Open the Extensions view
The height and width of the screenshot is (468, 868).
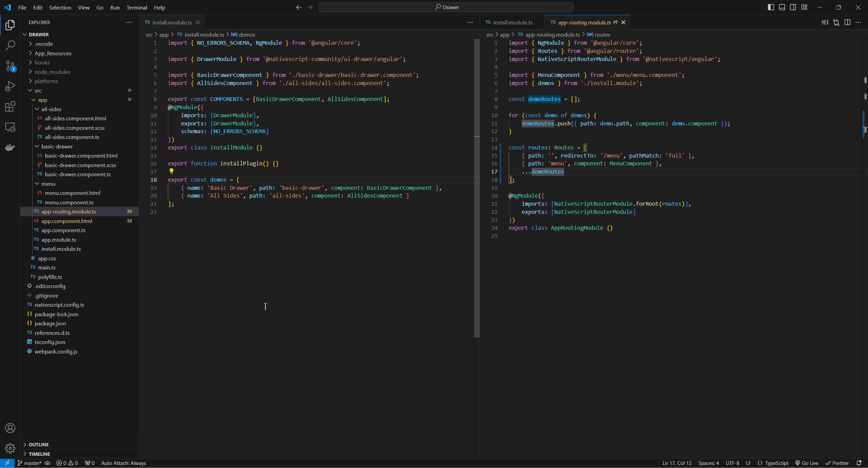[10, 107]
